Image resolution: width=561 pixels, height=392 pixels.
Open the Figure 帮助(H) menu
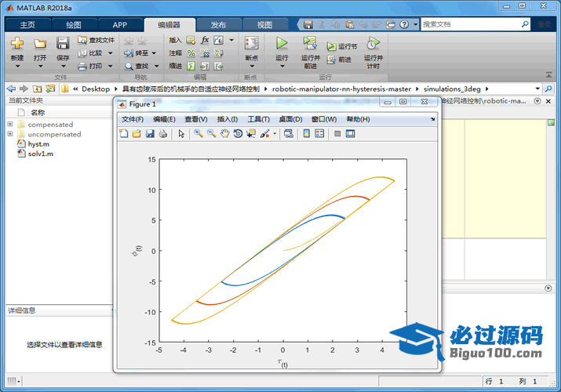click(358, 119)
